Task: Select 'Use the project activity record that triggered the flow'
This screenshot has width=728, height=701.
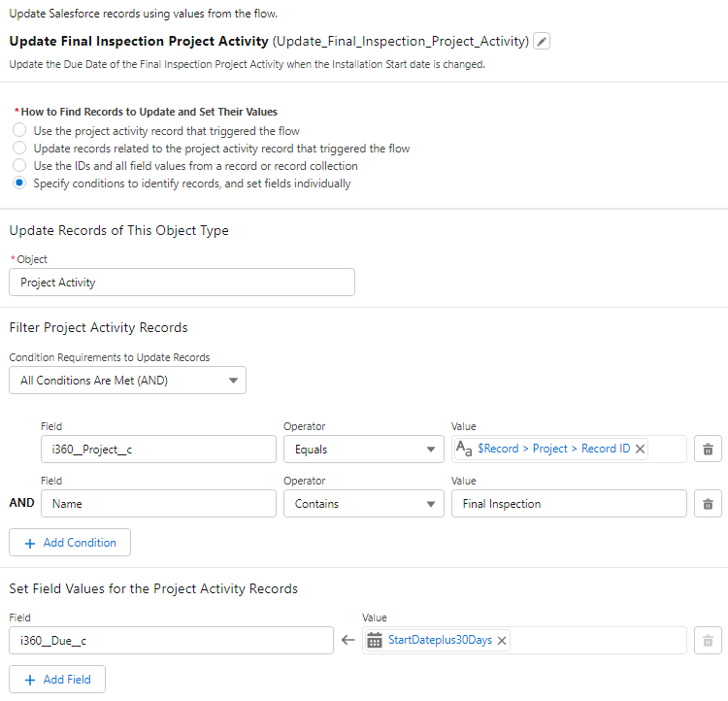Action: coord(19,131)
